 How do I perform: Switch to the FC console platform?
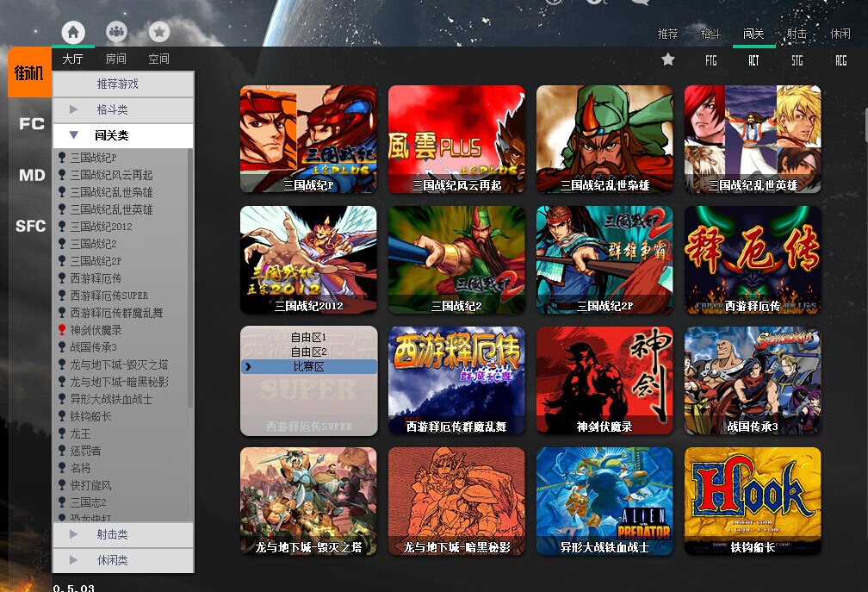click(31, 124)
